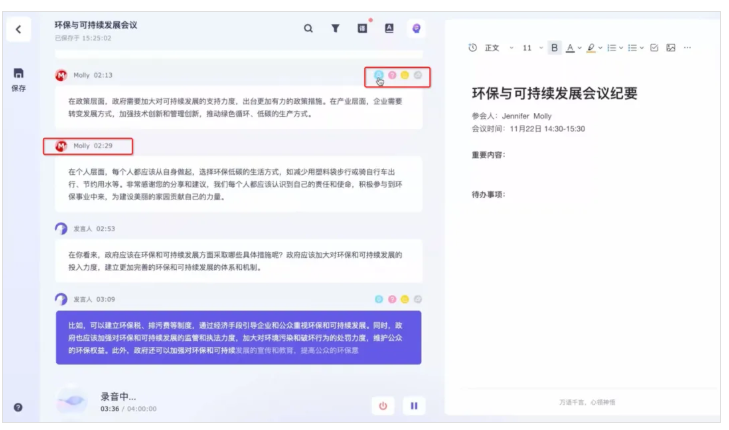
Task: Mark Molly 02:13 segment with yellow dot
Action: point(405,75)
